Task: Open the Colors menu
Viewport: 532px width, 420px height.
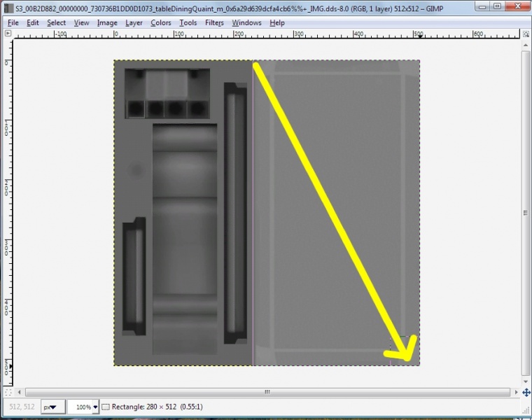Action: click(160, 22)
